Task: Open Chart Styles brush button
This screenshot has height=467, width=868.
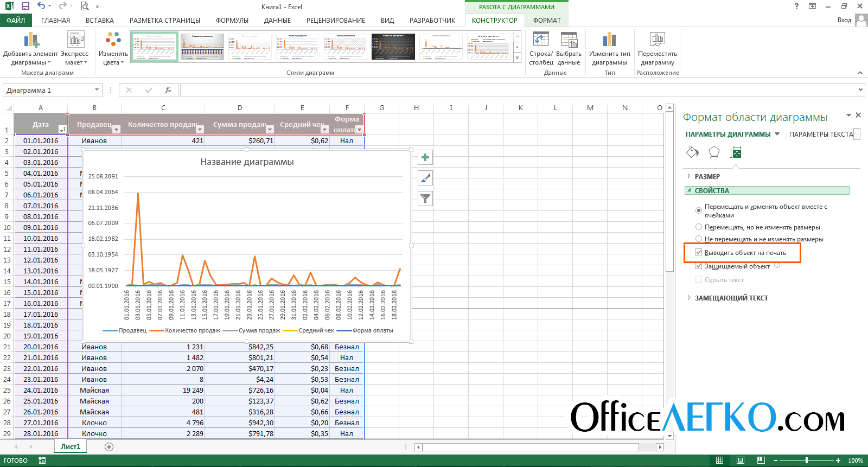Action: coord(425,178)
